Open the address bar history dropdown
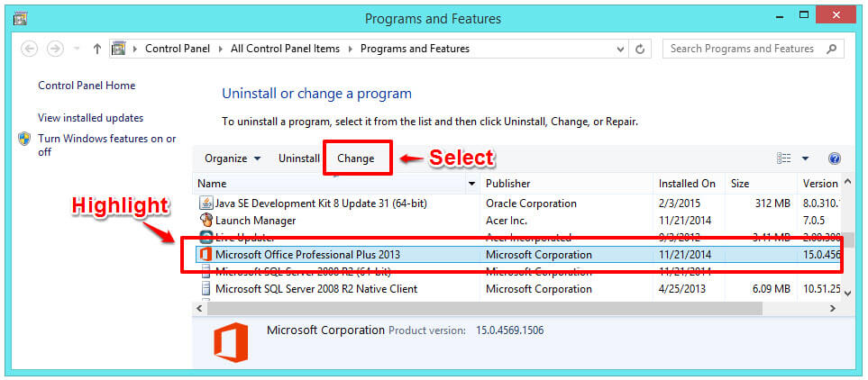This screenshot has width=868, height=380. (x=617, y=49)
